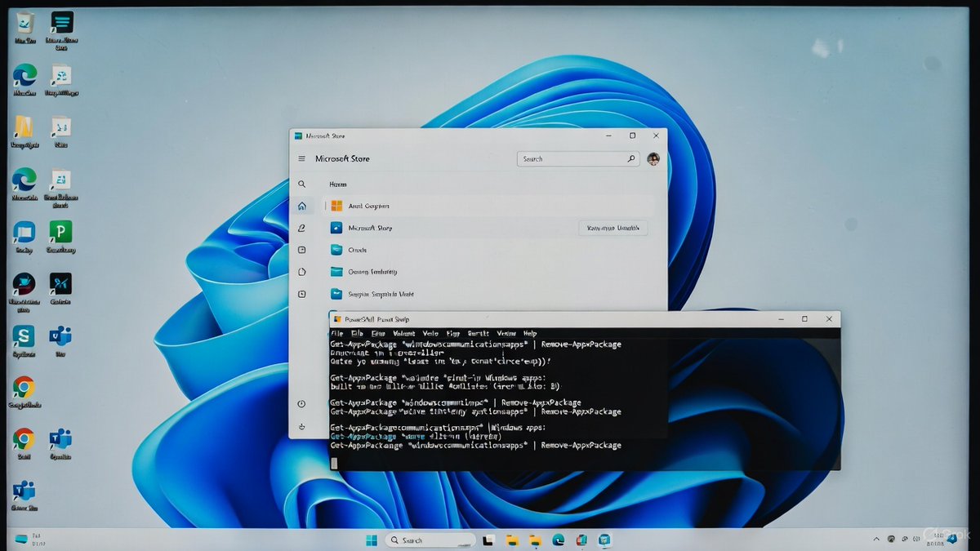
Task: Select the "Microsoft Store" list row
Action: 490,228
